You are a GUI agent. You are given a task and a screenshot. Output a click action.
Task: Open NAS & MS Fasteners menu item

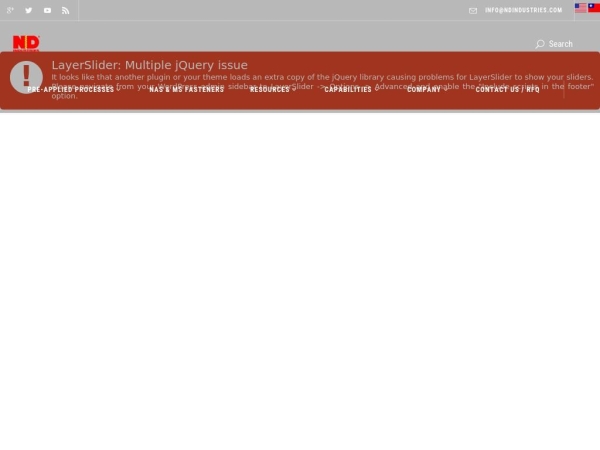coord(187,90)
